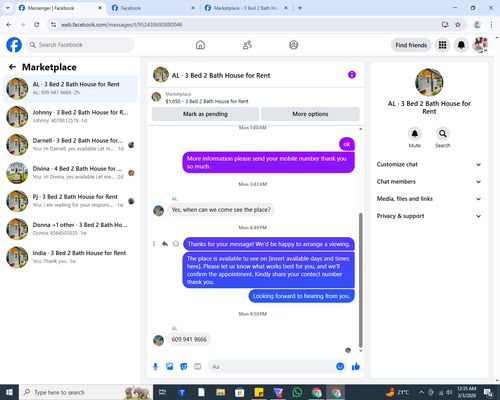500x400 pixels.
Task: Open the Friends icon in top navigation
Action: click(247, 45)
